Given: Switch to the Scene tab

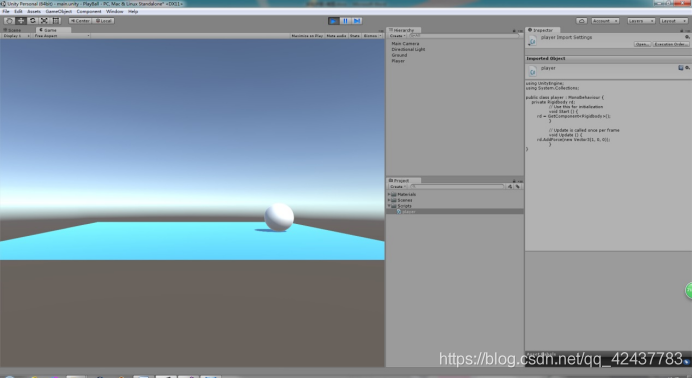Looking at the screenshot, I should pyautogui.click(x=12, y=30).
